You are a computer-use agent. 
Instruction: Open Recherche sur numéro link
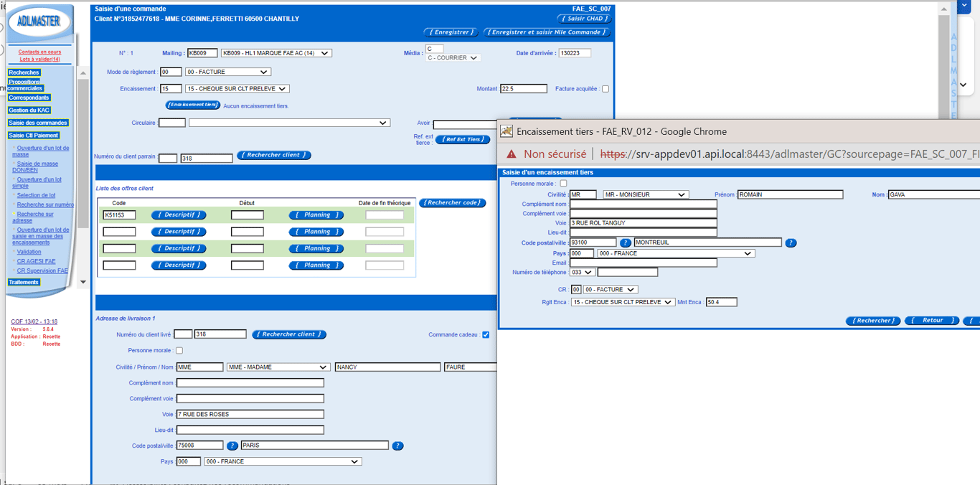click(45, 204)
